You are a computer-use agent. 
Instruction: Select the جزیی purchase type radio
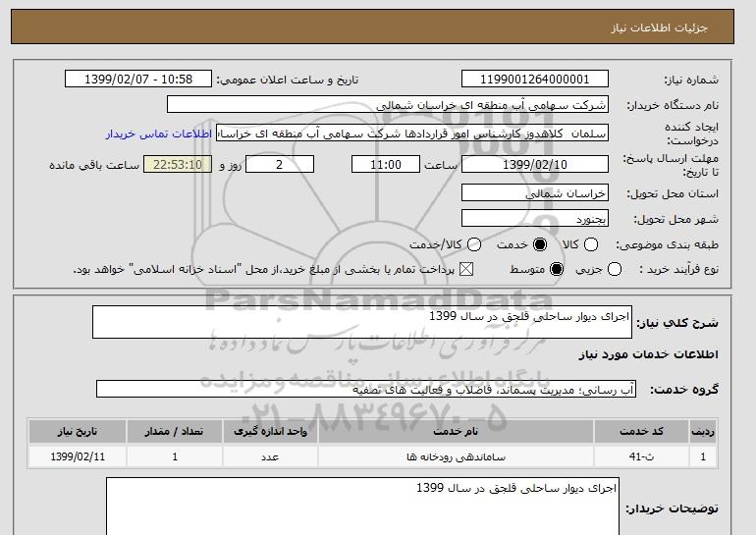pos(615,269)
